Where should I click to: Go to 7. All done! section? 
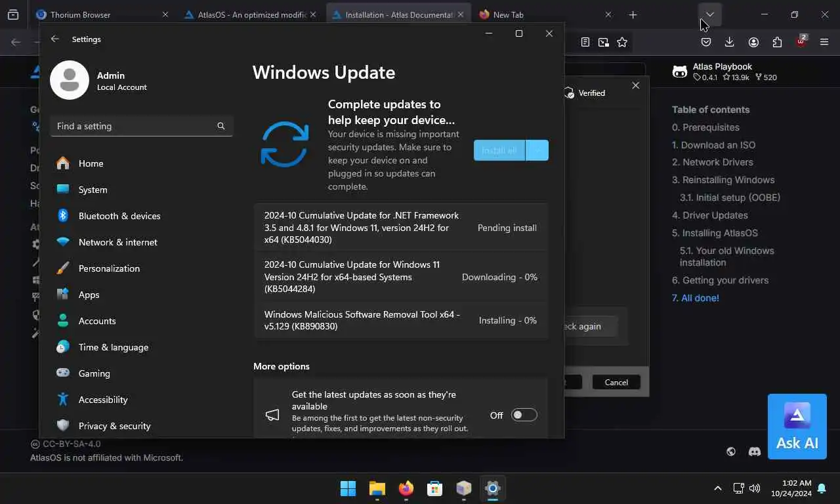click(695, 298)
